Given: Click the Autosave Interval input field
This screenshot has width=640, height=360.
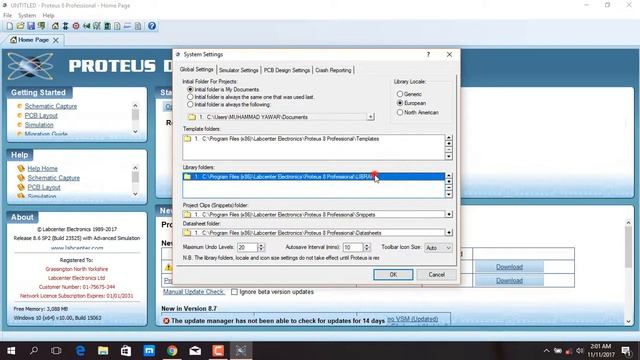Looking at the screenshot, I should [353, 247].
